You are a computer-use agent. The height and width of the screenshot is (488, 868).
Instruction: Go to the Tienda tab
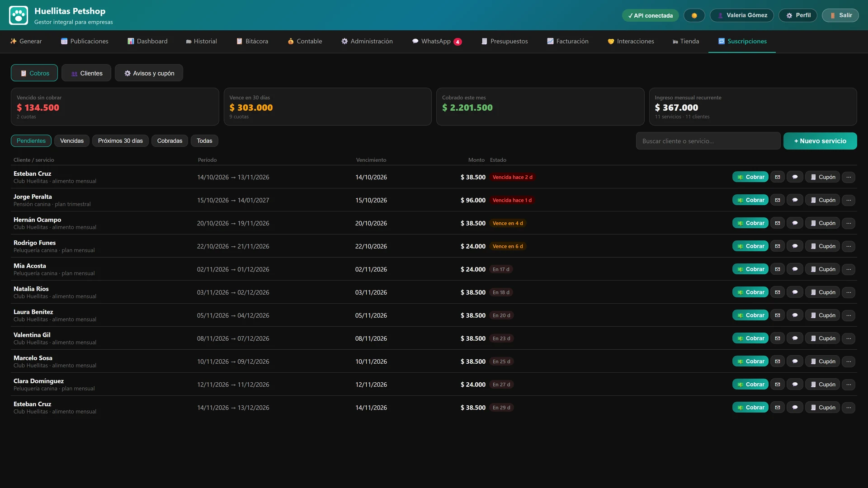(x=686, y=42)
